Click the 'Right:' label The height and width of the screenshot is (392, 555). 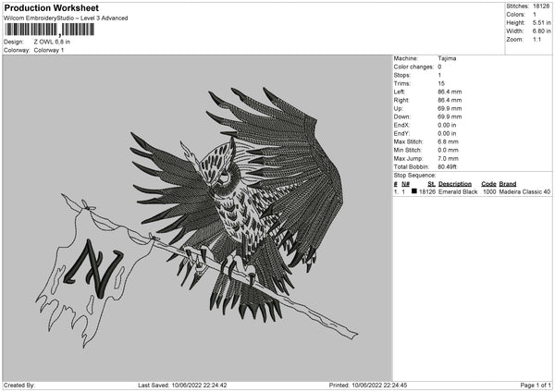[x=401, y=100]
